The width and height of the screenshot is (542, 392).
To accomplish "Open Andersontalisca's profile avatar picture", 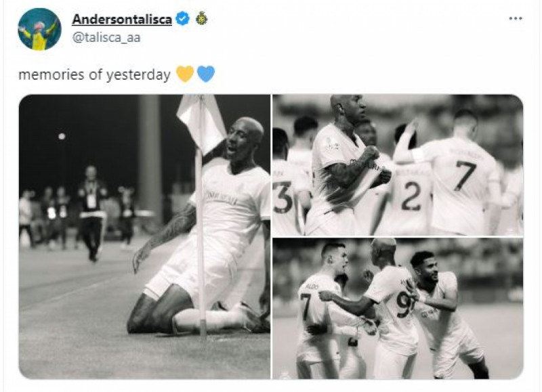I will point(39,29).
